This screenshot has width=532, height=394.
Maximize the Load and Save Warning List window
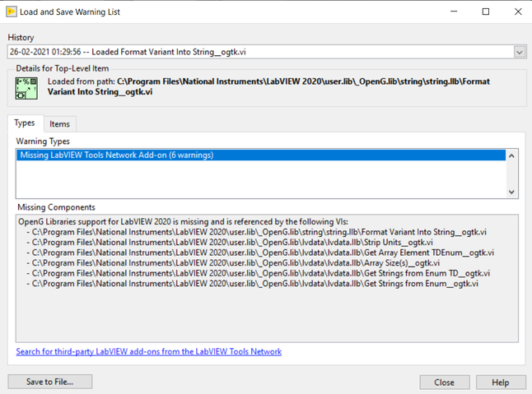tap(486, 12)
